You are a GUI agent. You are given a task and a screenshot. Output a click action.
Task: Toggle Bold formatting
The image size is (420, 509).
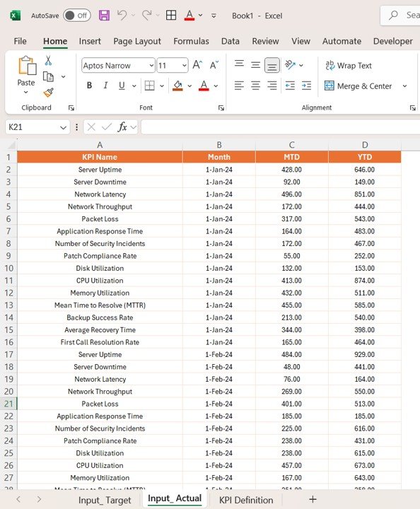(89, 86)
